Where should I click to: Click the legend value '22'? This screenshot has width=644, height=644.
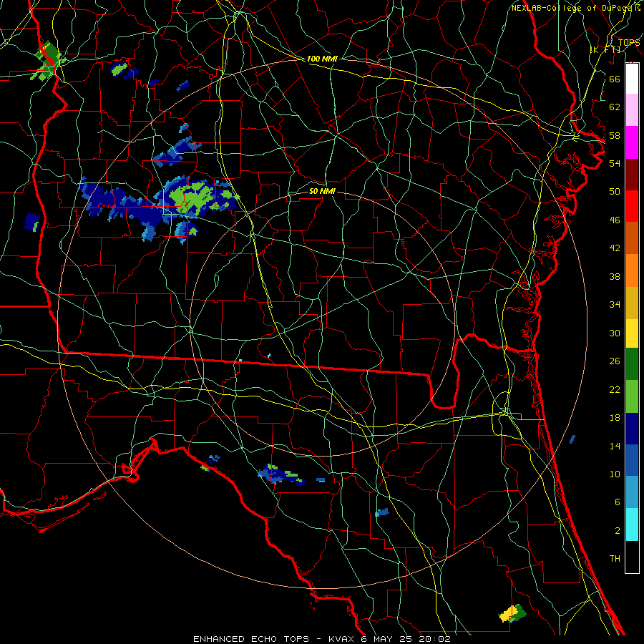pyautogui.click(x=615, y=389)
